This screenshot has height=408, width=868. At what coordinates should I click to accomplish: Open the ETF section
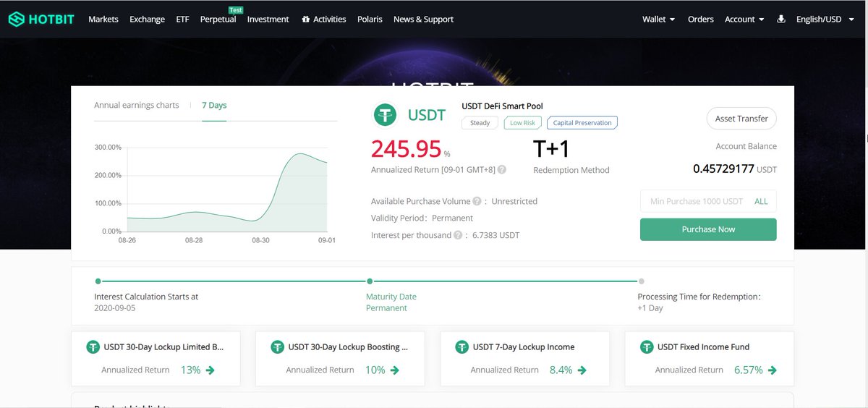[182, 20]
